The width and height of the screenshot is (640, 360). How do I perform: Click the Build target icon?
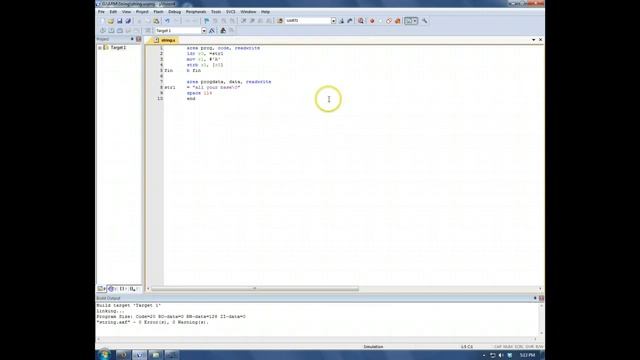111,31
